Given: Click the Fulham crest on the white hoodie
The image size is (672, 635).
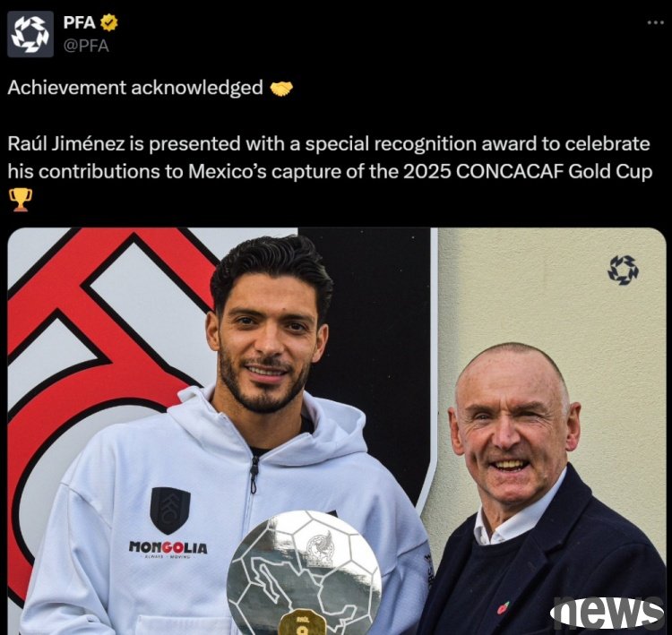Looking at the screenshot, I should tap(170, 511).
